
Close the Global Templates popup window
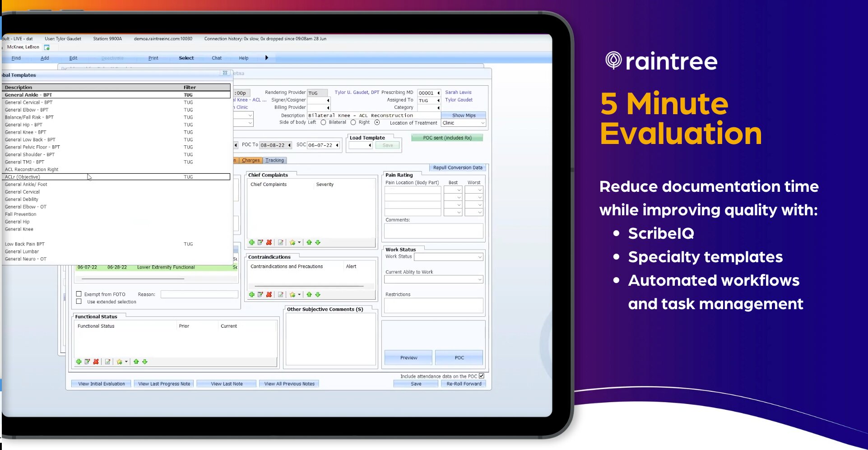(225, 73)
